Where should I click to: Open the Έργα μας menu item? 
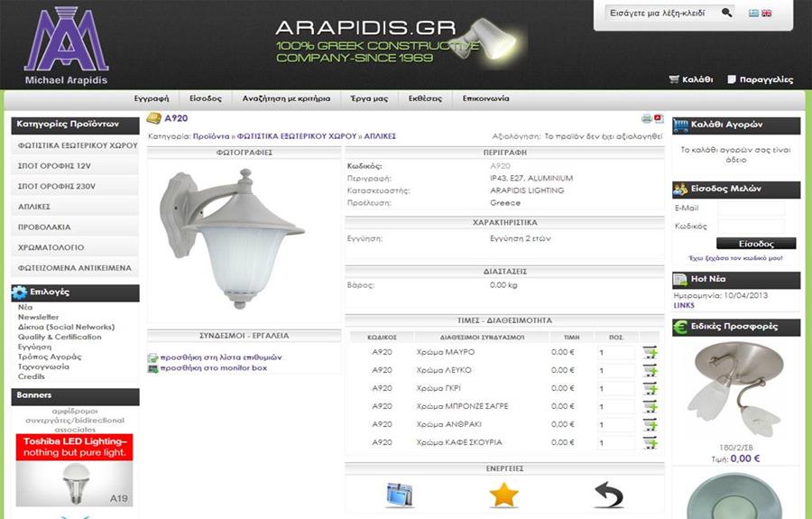pos(369,98)
